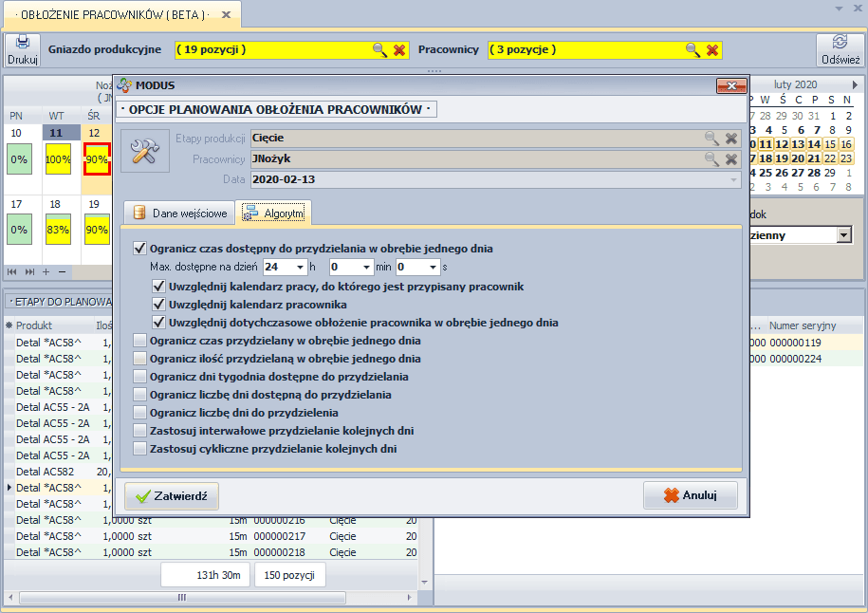
Task: Clear Etapy produkcji field with X icon
Action: [x=731, y=139]
